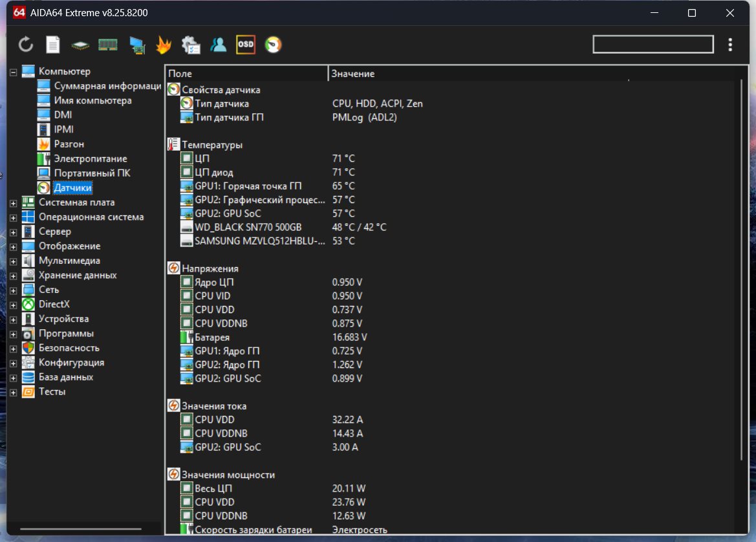Click the Поле column header
The width and height of the screenshot is (756, 542).
click(246, 74)
